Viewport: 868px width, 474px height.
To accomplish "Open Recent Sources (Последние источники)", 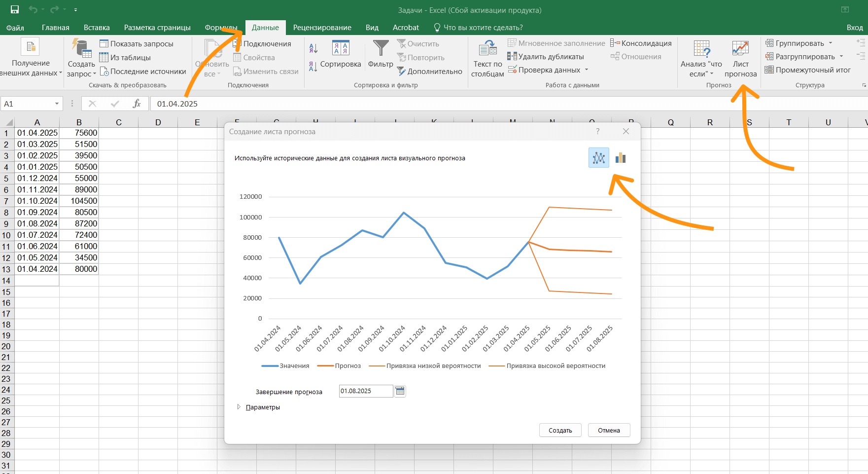I will [143, 71].
